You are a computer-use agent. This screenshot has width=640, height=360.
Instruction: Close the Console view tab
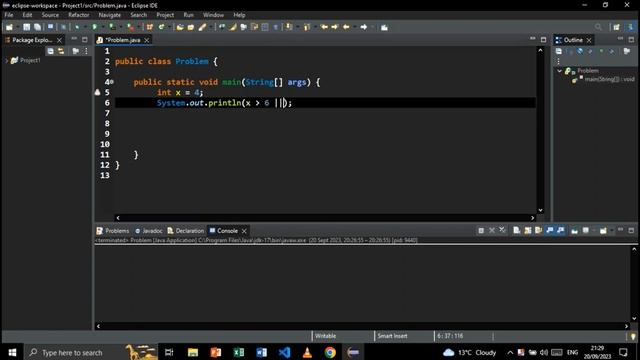click(244, 231)
